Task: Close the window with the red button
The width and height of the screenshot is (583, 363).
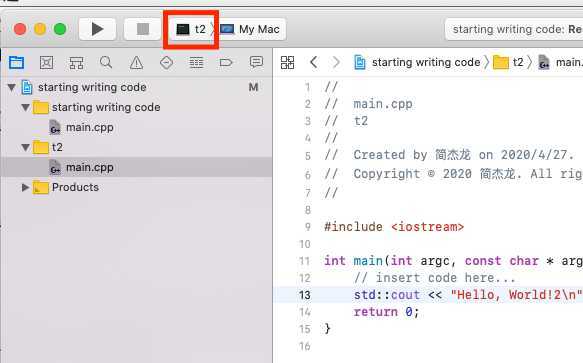Action: (20, 29)
